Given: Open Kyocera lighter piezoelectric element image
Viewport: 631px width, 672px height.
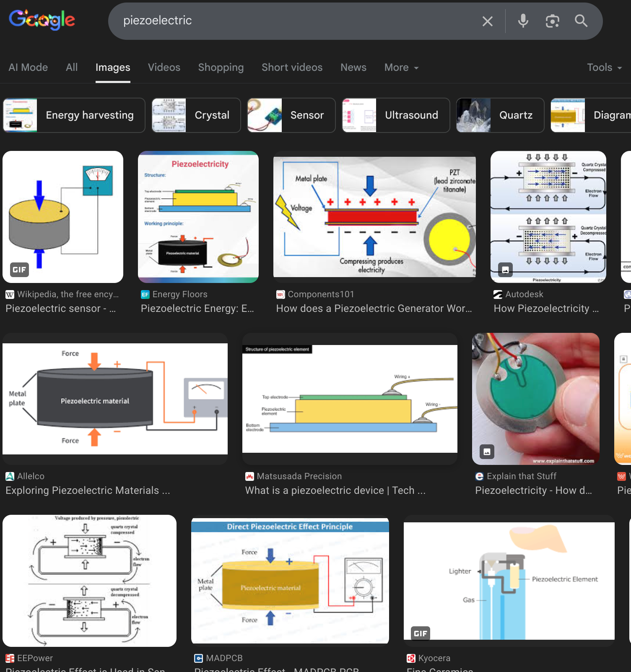Looking at the screenshot, I should coord(509,581).
